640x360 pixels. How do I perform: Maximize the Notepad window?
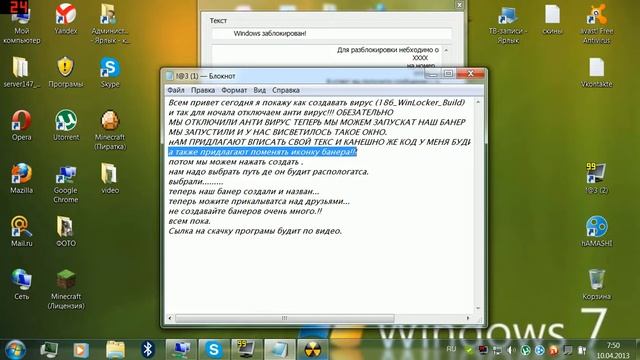click(x=448, y=74)
